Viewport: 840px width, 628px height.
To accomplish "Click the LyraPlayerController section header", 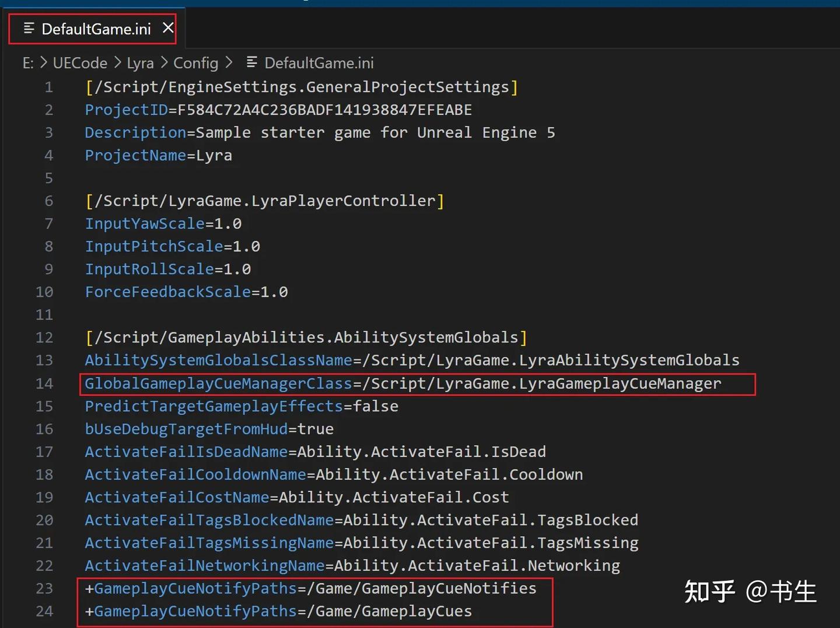I will [x=265, y=201].
